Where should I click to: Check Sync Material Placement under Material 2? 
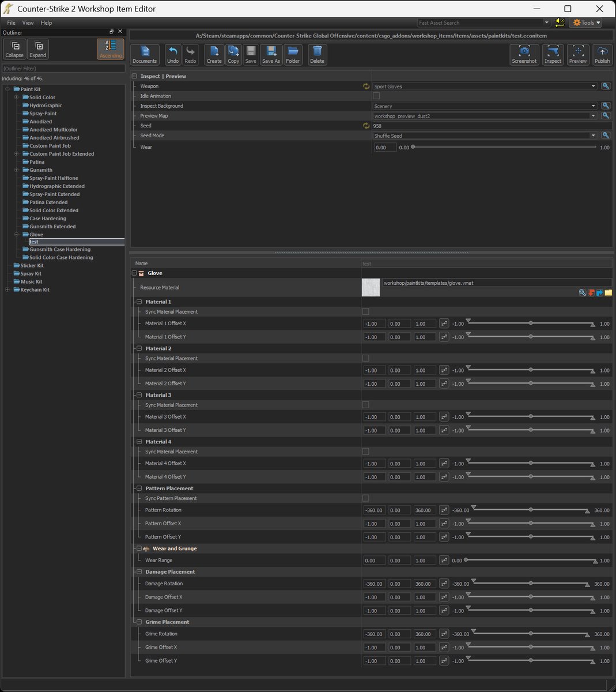point(365,359)
